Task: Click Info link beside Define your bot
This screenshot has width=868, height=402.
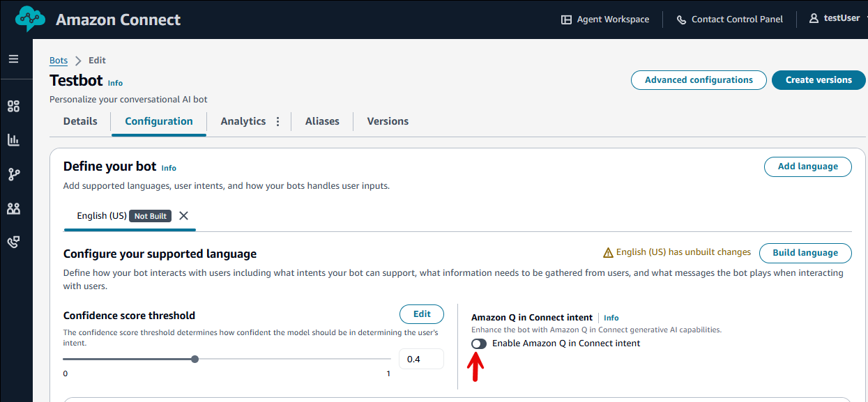Action: pos(169,168)
